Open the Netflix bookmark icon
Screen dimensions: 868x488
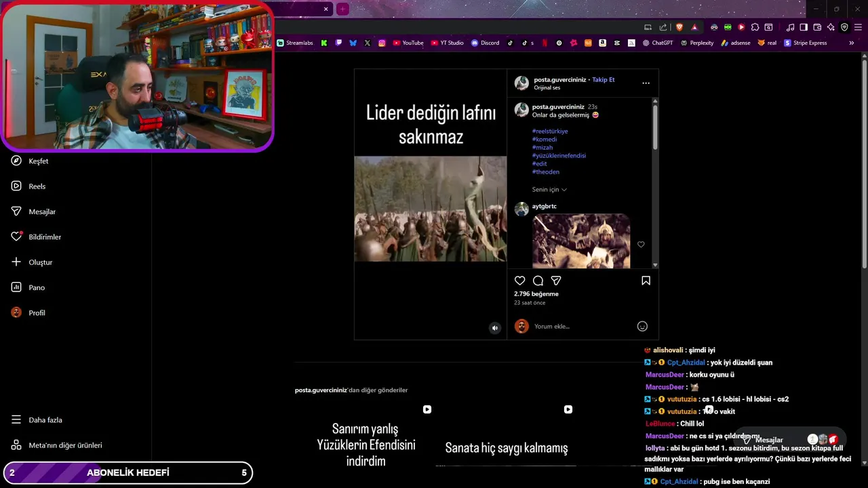[545, 43]
